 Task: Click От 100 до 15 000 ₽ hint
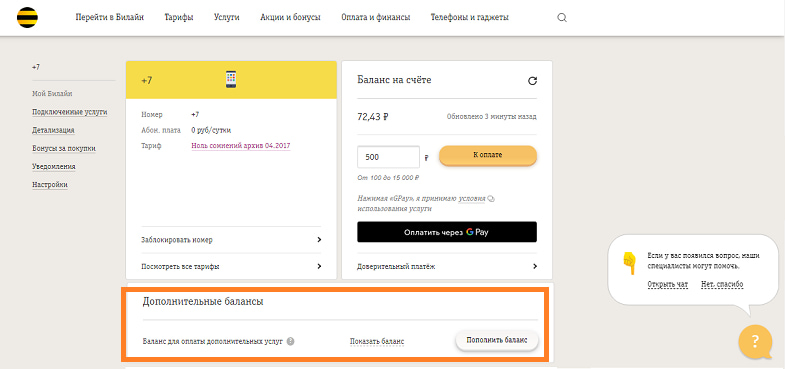coord(388,178)
